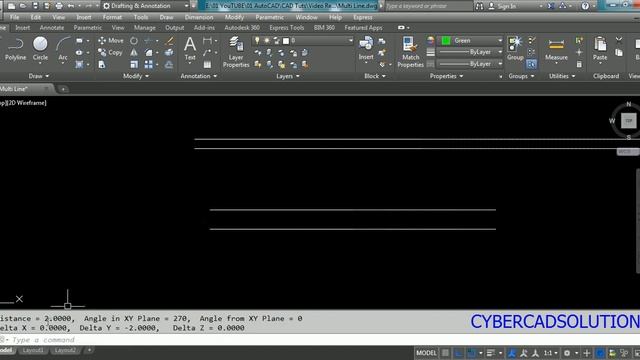The width and height of the screenshot is (640, 360).
Task: Activate the Rotate tool
Action: click(x=134, y=41)
